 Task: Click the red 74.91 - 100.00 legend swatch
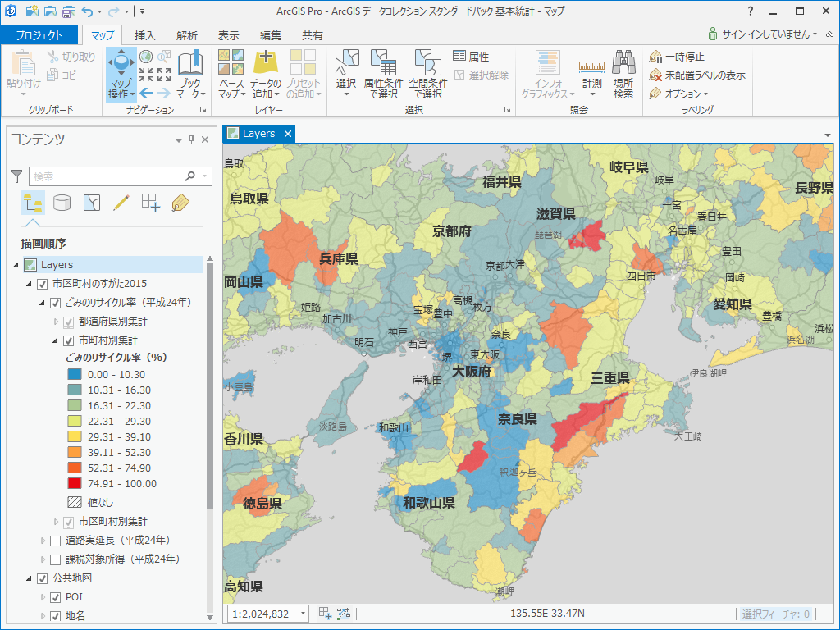76,484
